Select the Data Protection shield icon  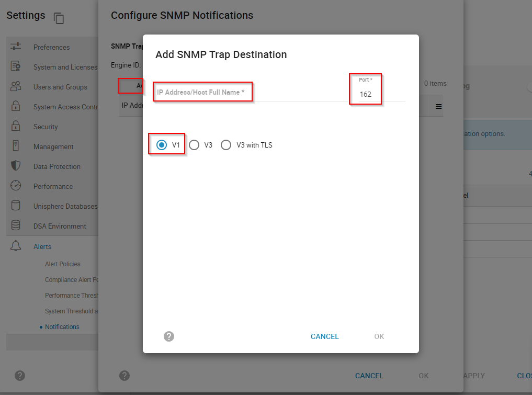(x=17, y=166)
